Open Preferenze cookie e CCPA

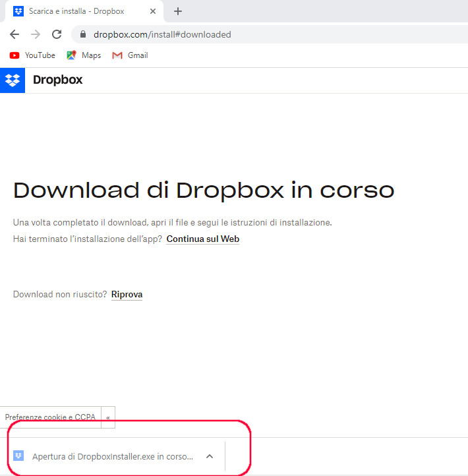pos(50,417)
